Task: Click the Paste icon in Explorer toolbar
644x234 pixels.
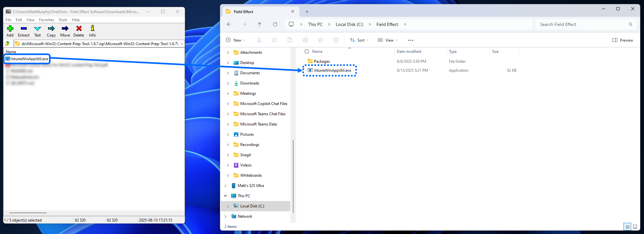Action: coord(290,40)
